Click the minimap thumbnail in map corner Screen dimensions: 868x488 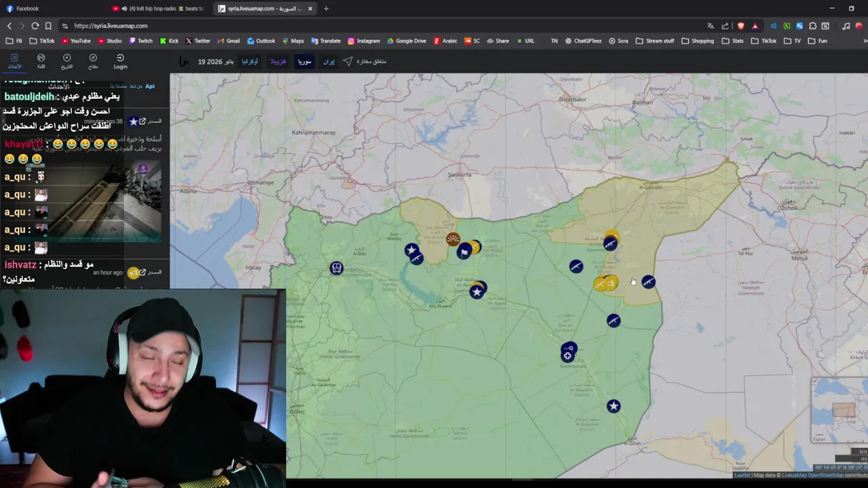pyautogui.click(x=840, y=411)
